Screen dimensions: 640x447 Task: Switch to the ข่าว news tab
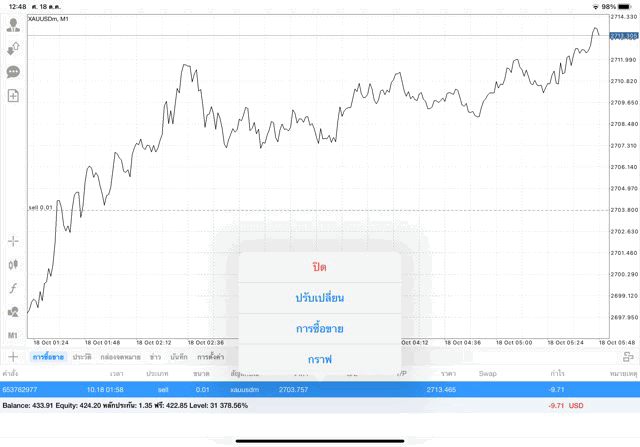click(155, 357)
